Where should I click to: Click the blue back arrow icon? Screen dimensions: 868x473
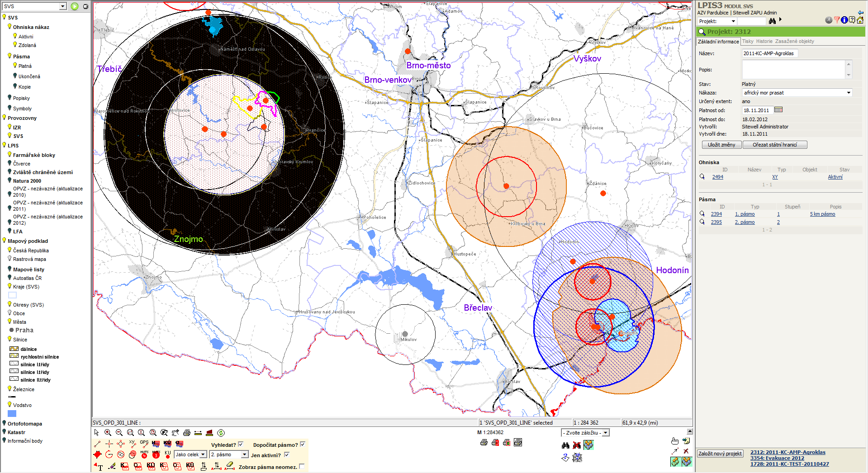[x=860, y=13]
